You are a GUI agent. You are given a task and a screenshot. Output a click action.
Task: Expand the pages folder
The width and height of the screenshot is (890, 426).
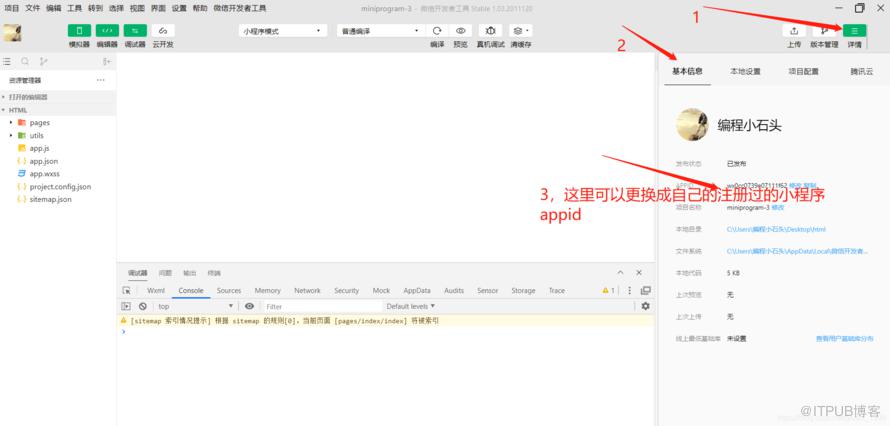tap(40, 123)
